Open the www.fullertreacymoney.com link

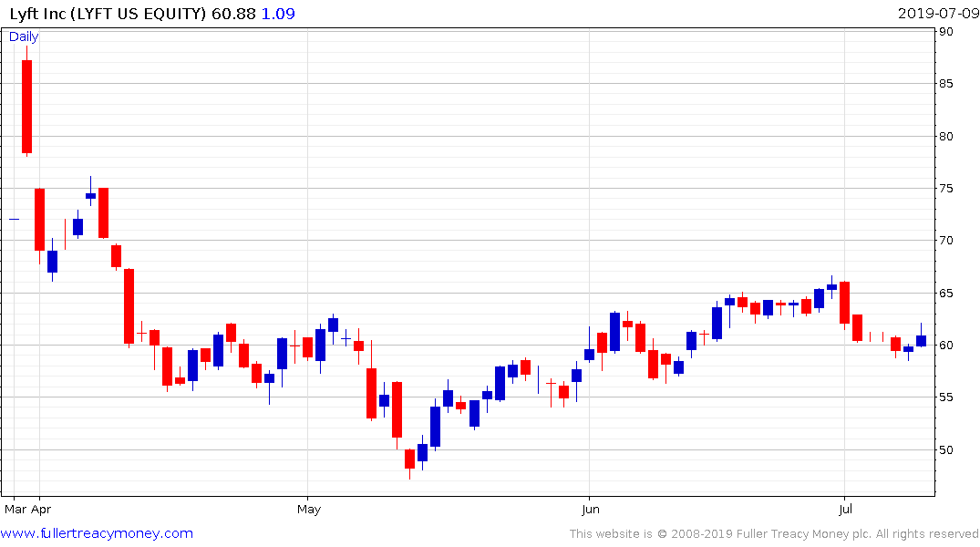97,533
